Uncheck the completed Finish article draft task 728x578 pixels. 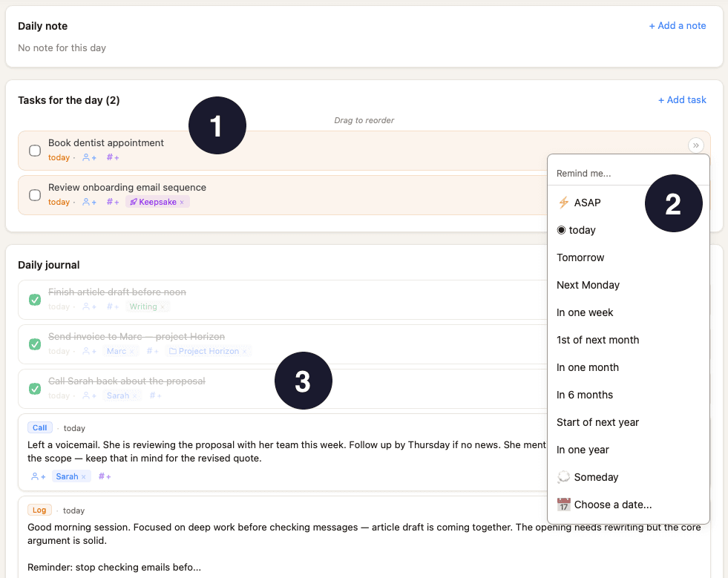pos(34,299)
